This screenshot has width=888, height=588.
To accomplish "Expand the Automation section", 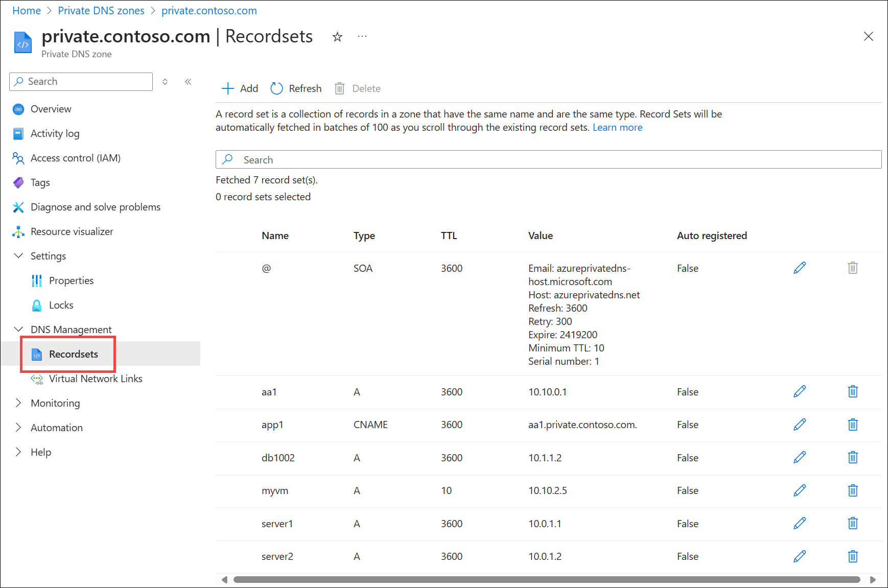I will click(18, 428).
